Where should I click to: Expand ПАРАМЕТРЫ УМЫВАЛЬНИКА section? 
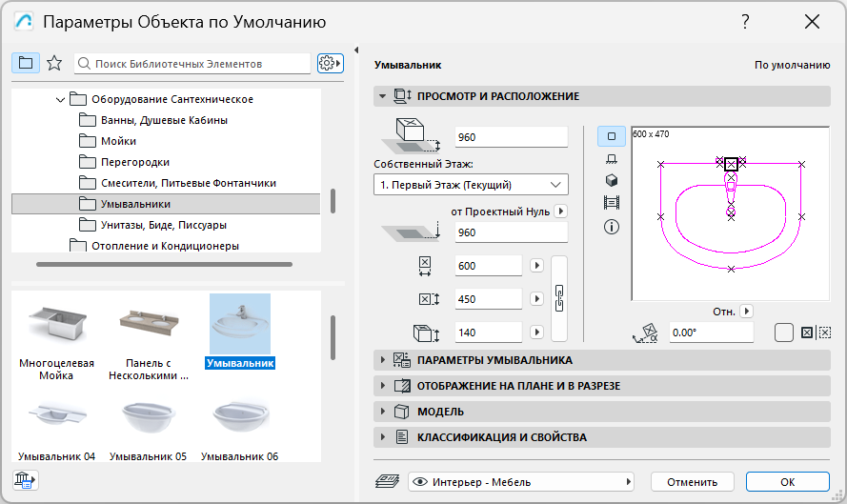coord(602,360)
